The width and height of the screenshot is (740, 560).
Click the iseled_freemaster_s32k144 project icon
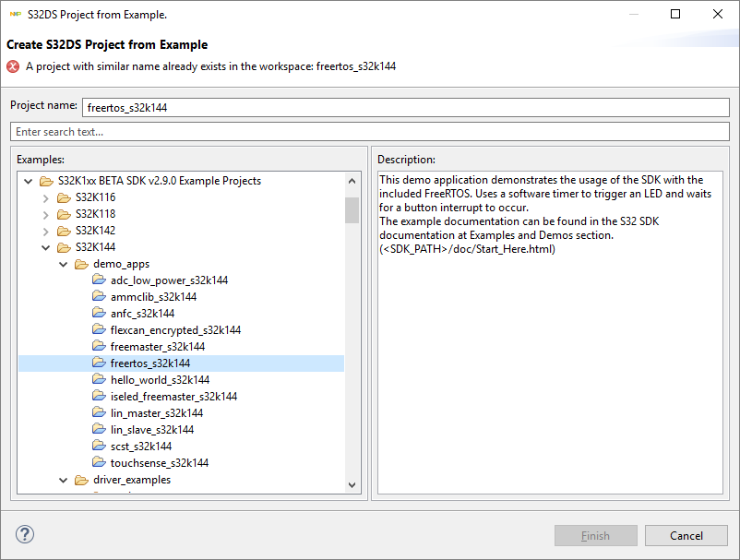point(99,397)
